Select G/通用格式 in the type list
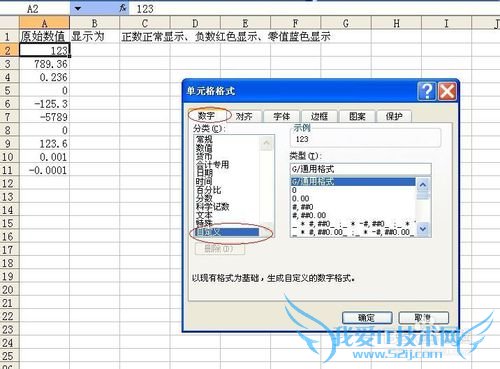This screenshot has width=500, height=369. pyautogui.click(x=353, y=182)
